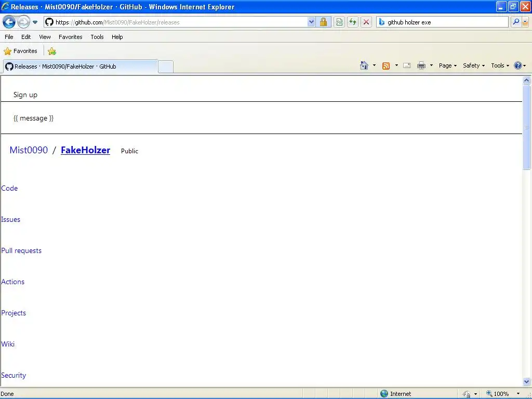Image resolution: width=532 pixels, height=399 pixels.
Task: Click the Bing icon in search box
Action: pyautogui.click(x=382, y=22)
